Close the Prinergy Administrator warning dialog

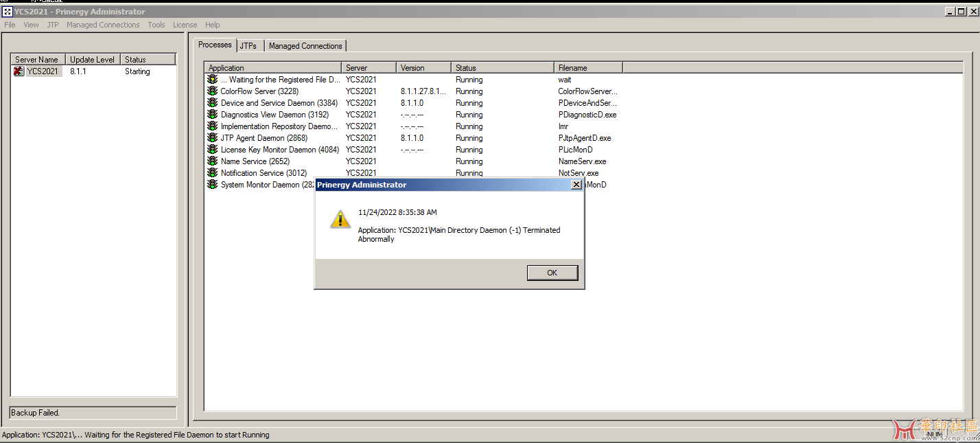[576, 185]
